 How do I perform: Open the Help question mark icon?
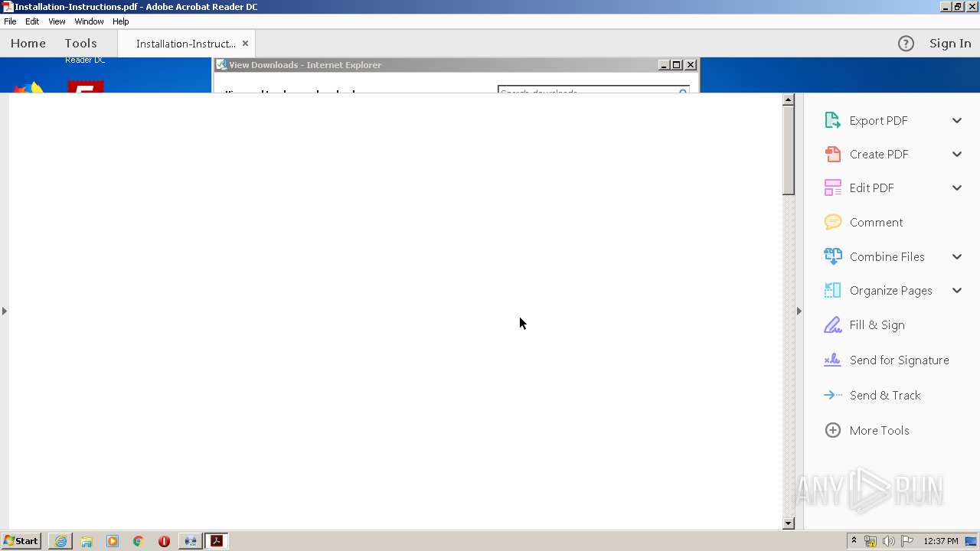pos(906,44)
